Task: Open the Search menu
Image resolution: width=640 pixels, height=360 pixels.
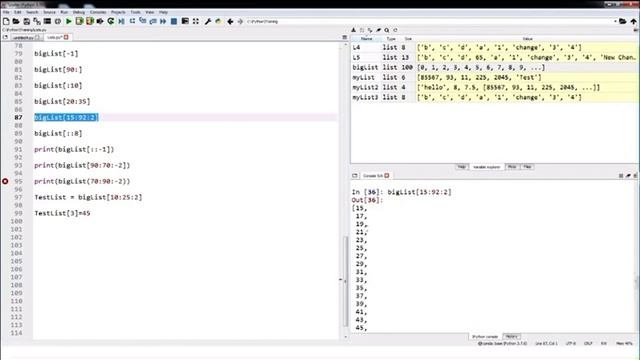Action: tap(32, 12)
